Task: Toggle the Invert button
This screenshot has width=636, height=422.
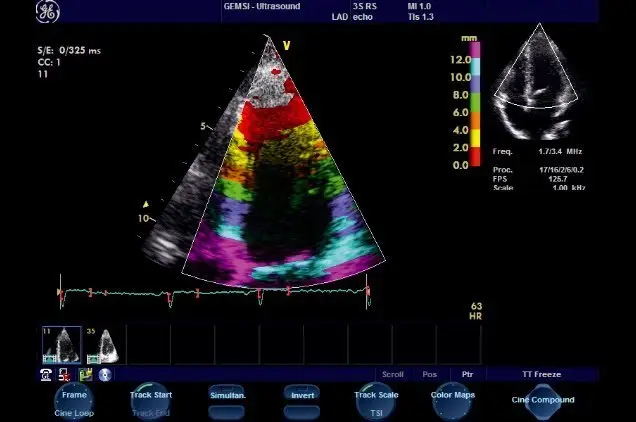Action: pos(301,396)
